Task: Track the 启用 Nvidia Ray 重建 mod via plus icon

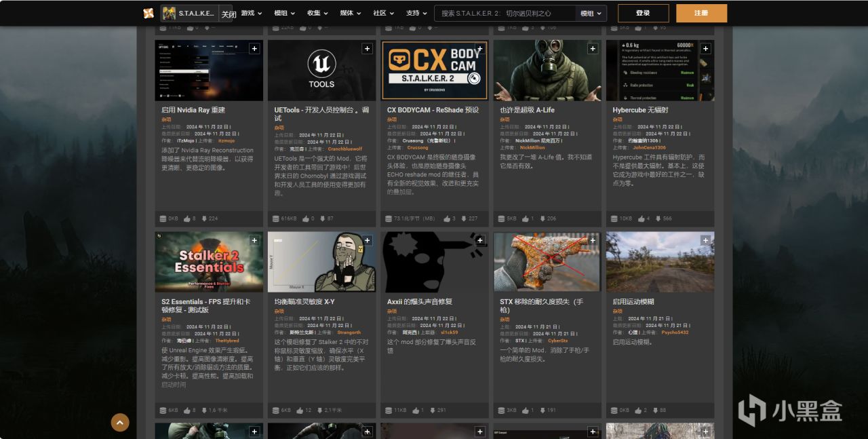Action: pyautogui.click(x=254, y=49)
